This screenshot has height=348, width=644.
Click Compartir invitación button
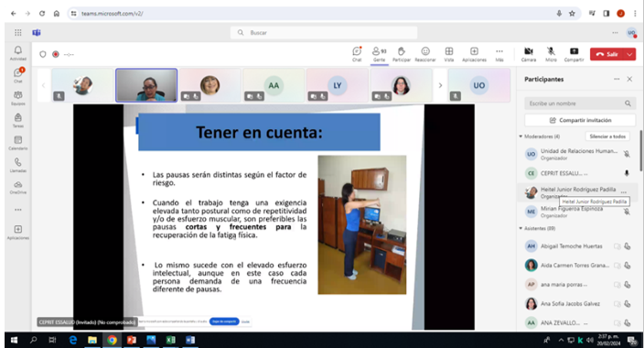tap(580, 120)
